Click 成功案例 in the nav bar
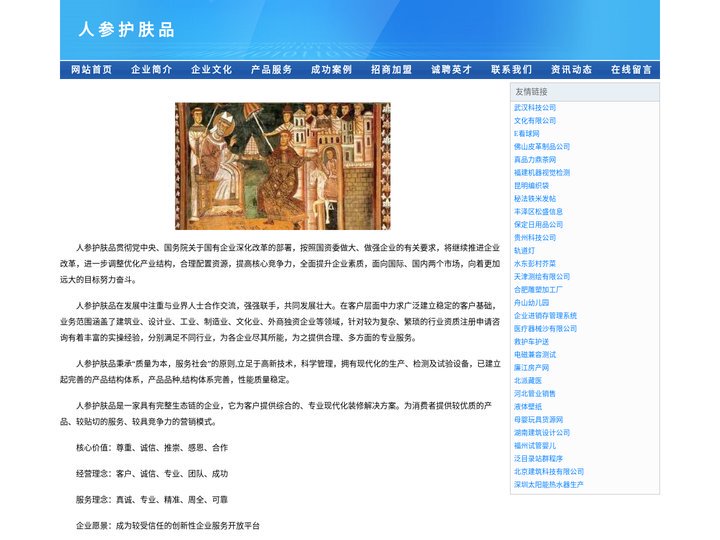Viewport: 720px width, 540px height. 332,70
